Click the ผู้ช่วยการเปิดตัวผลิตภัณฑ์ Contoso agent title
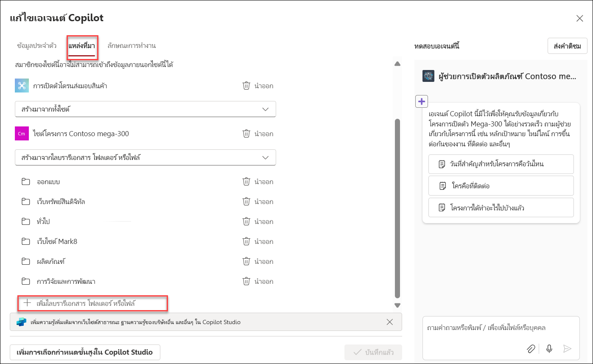593x364 pixels. click(507, 76)
